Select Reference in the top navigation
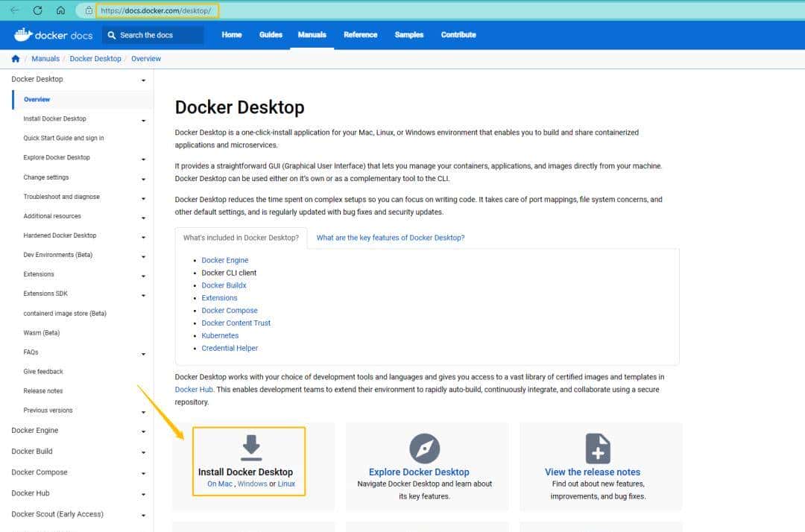The image size is (805, 532). 360,34
